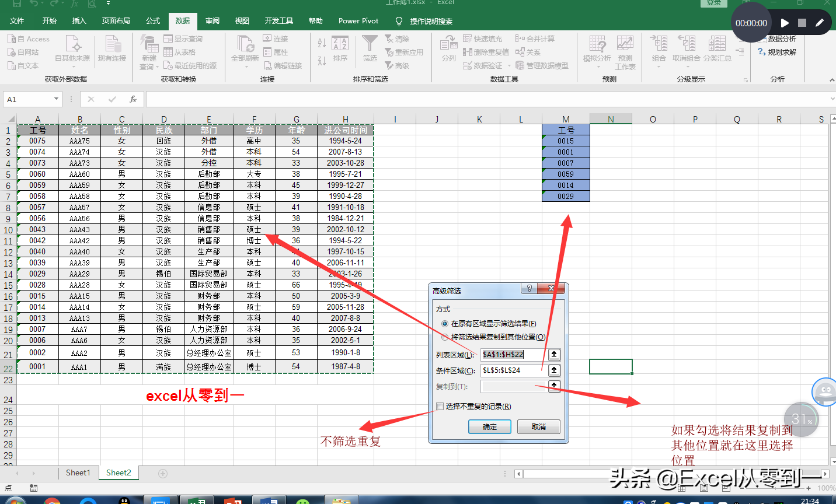Click Reapply filter (重新应用)

tap(404, 52)
